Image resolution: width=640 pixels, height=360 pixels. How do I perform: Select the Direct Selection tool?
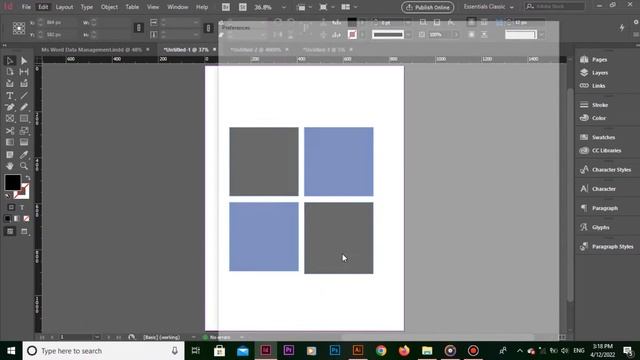coord(24,61)
